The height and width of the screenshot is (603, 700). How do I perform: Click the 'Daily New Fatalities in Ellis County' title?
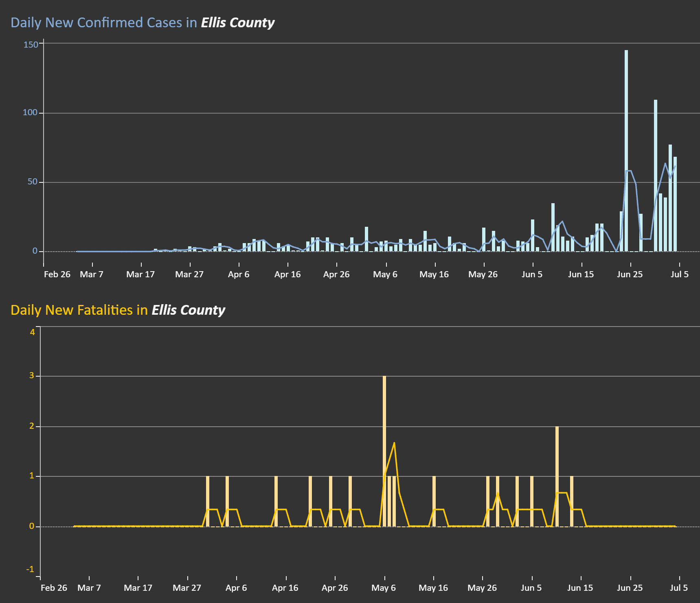tap(118, 310)
